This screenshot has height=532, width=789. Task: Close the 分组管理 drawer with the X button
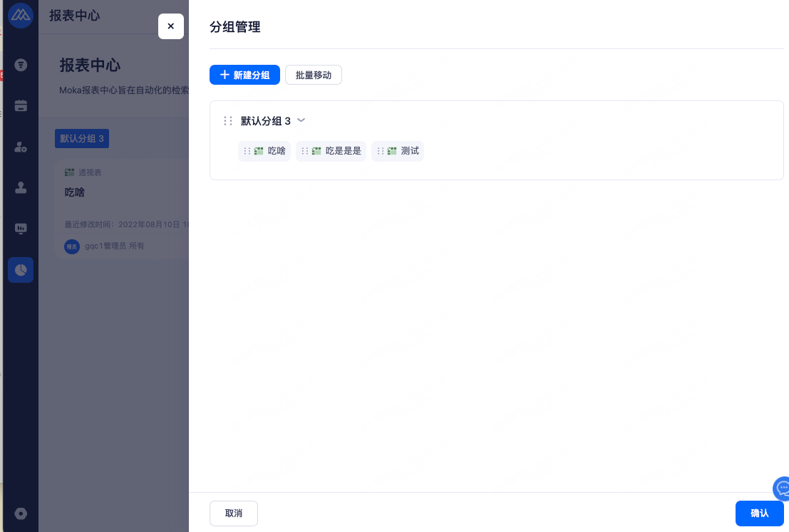170,26
